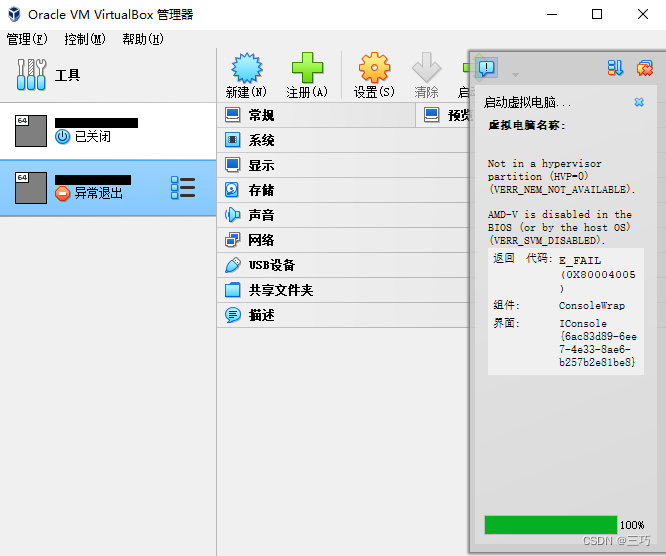Click the 异常退出 red stop status icon
The height and width of the screenshot is (556, 666).
62,193
